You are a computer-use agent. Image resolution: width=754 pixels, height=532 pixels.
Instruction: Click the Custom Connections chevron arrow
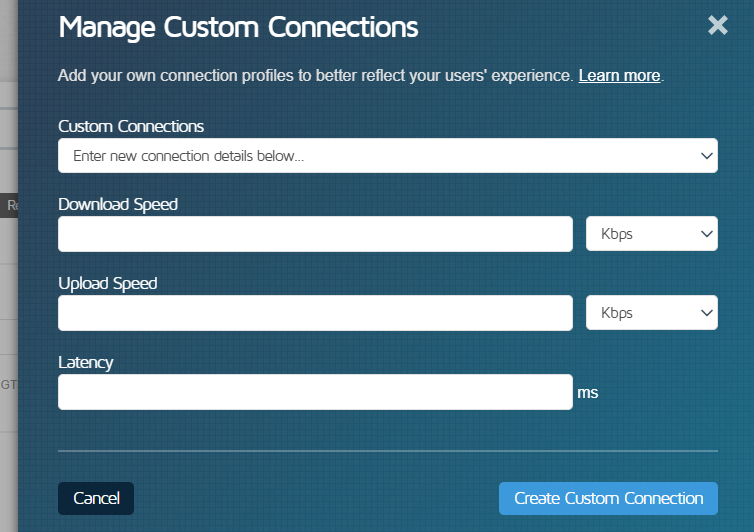point(707,156)
